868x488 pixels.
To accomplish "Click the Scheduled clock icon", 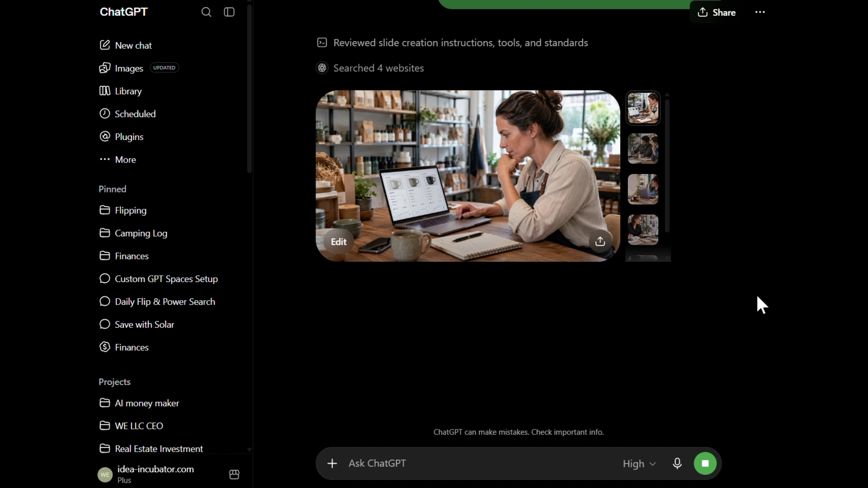I will (104, 113).
